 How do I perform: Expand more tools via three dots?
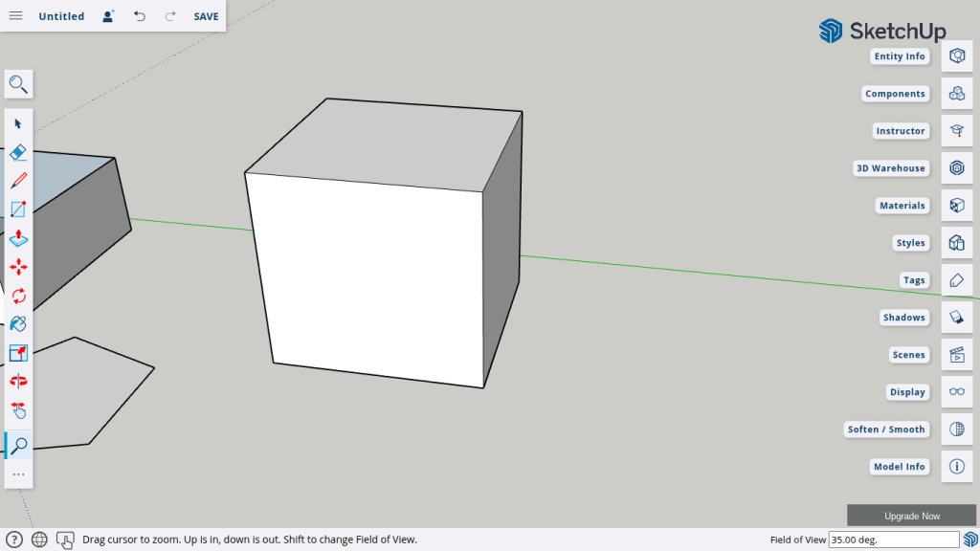(x=18, y=474)
